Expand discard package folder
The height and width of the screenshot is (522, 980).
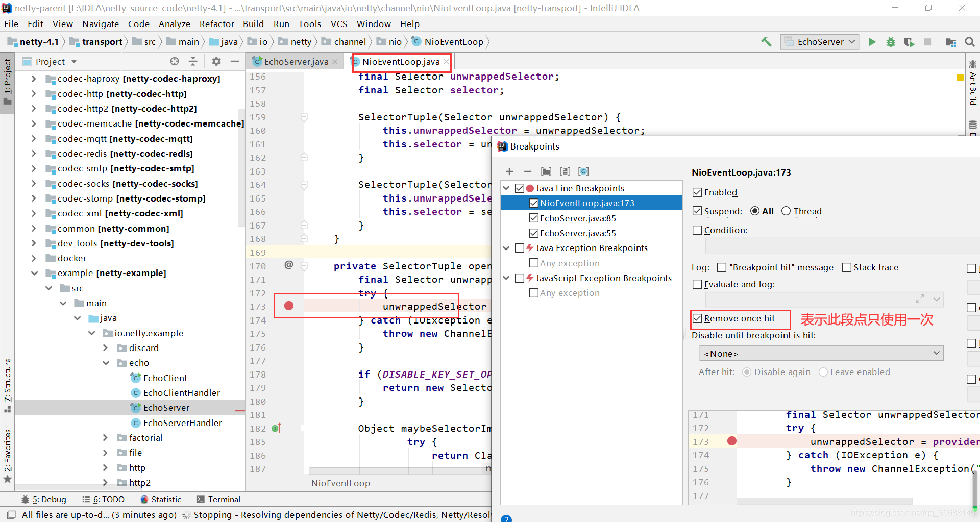point(105,347)
